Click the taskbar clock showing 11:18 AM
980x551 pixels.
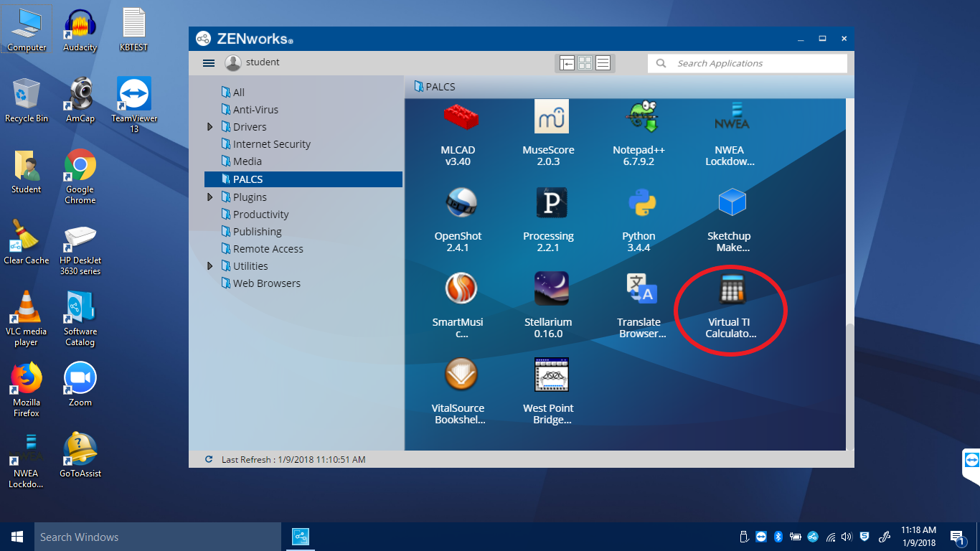click(x=918, y=537)
